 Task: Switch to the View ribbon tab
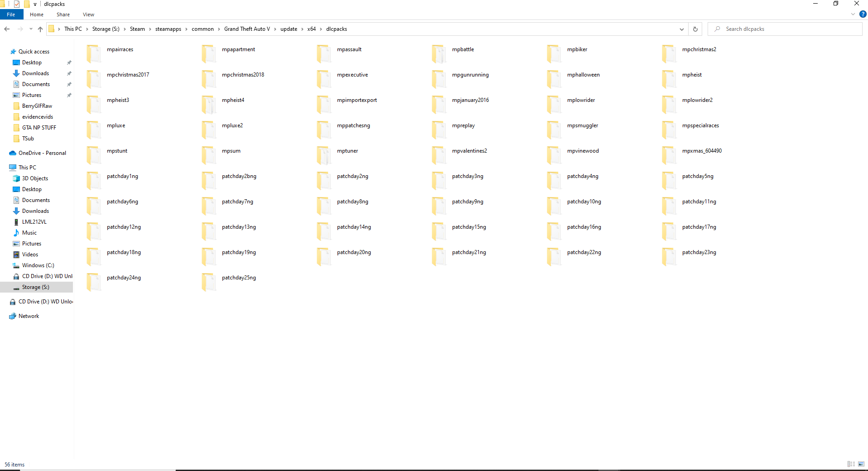pos(88,14)
